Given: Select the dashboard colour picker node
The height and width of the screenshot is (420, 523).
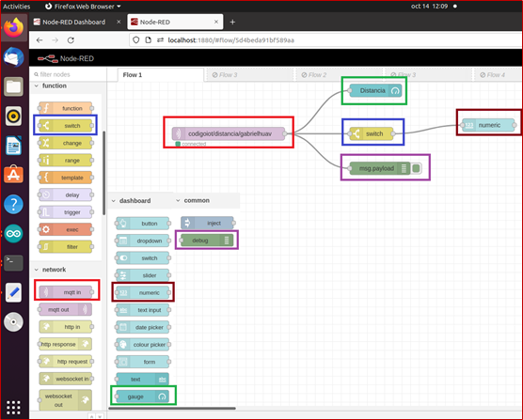Looking at the screenshot, I should tap(142, 345).
